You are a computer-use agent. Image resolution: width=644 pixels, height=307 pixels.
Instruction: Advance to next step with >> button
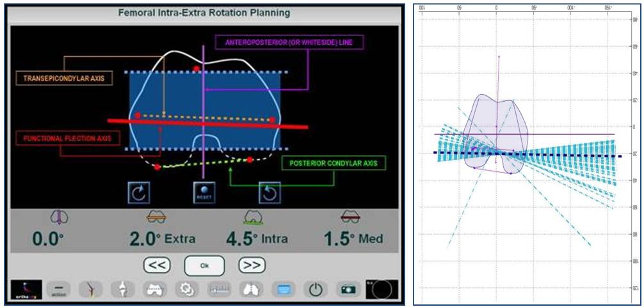tap(252, 265)
